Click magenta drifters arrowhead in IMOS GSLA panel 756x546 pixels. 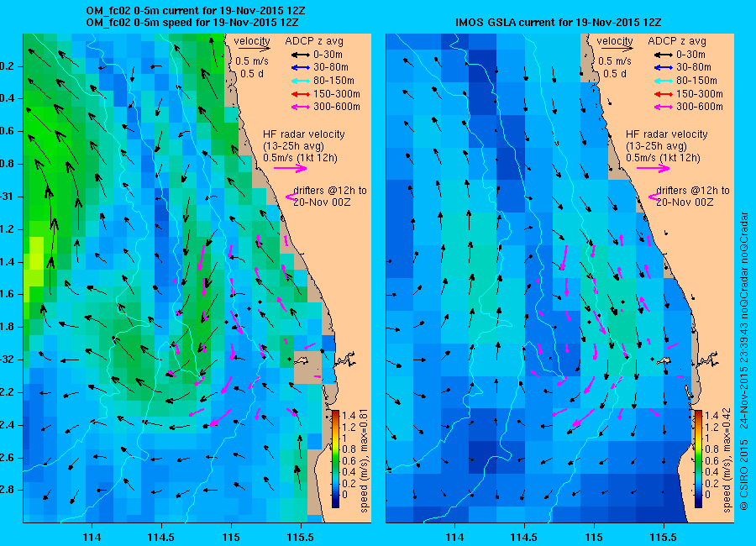(654, 197)
